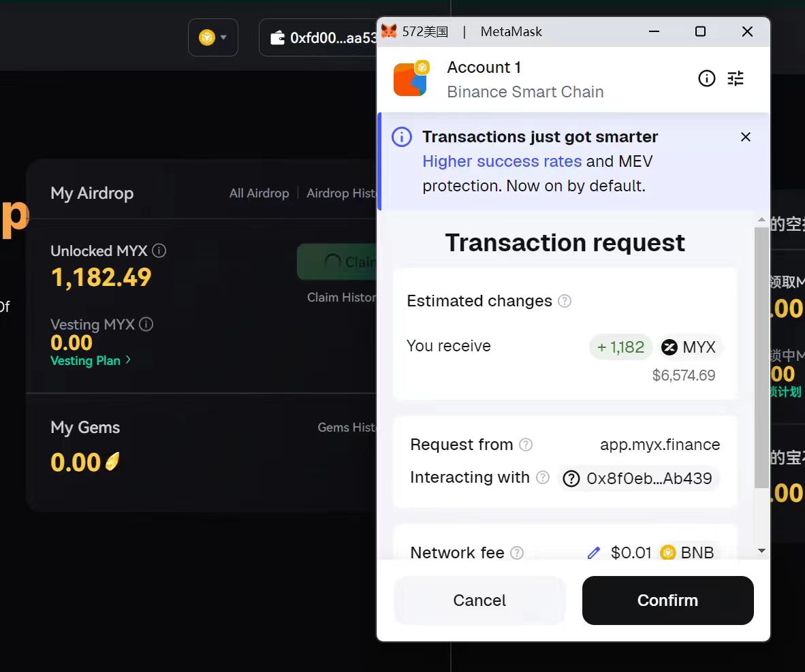This screenshot has height=672, width=805.
Task: Cancel the MetaMask transaction request
Action: point(479,600)
